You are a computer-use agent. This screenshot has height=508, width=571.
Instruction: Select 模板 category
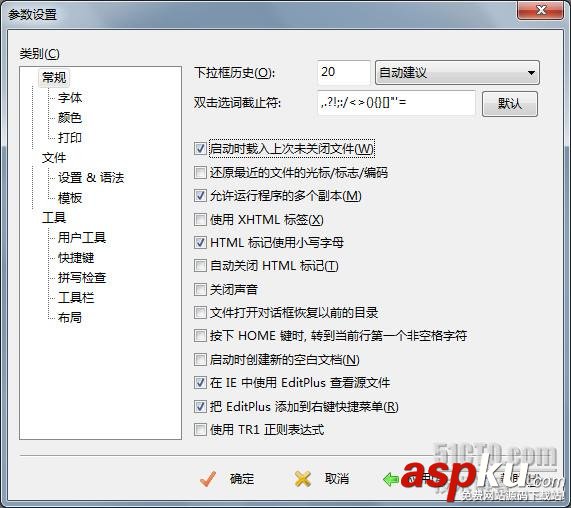pos(70,198)
